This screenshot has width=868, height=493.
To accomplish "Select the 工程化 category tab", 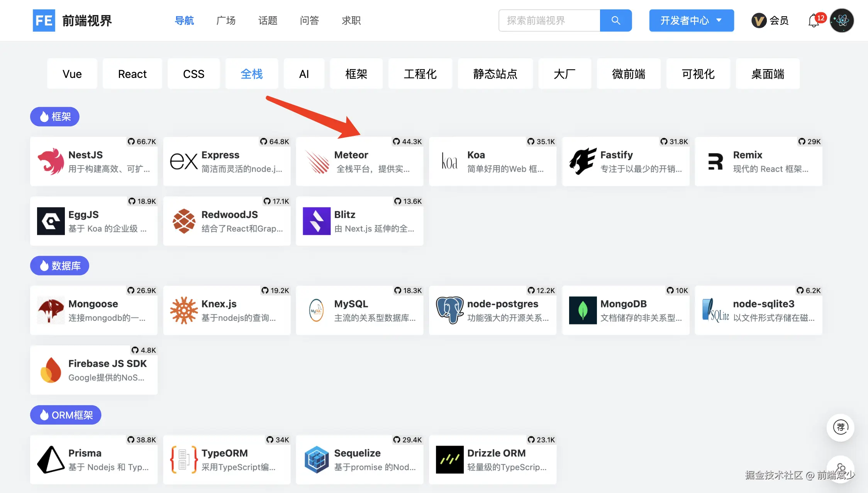I will click(420, 74).
